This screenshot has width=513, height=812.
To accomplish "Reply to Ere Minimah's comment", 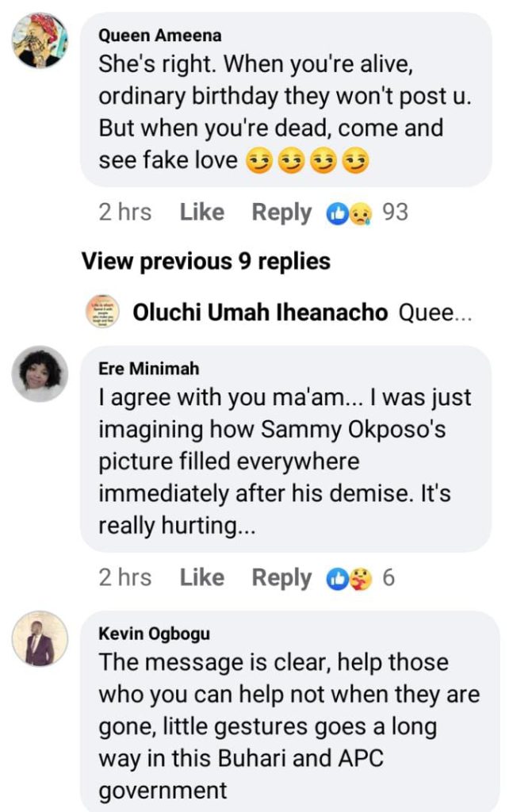I will coord(281,578).
